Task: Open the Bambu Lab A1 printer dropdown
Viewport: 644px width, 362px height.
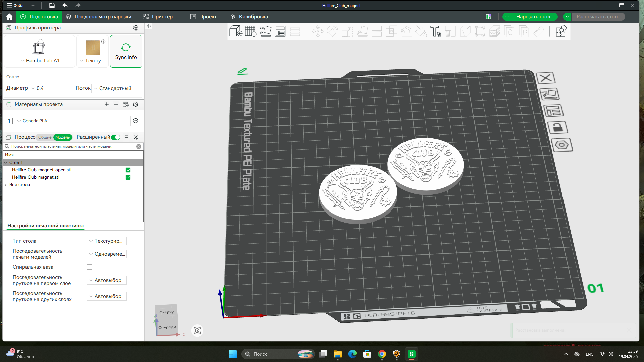Action: coord(40,51)
